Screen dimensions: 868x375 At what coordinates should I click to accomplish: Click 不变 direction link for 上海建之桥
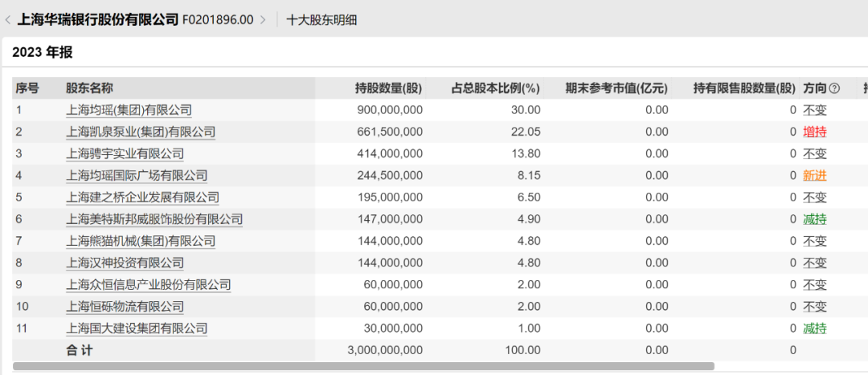(x=815, y=198)
